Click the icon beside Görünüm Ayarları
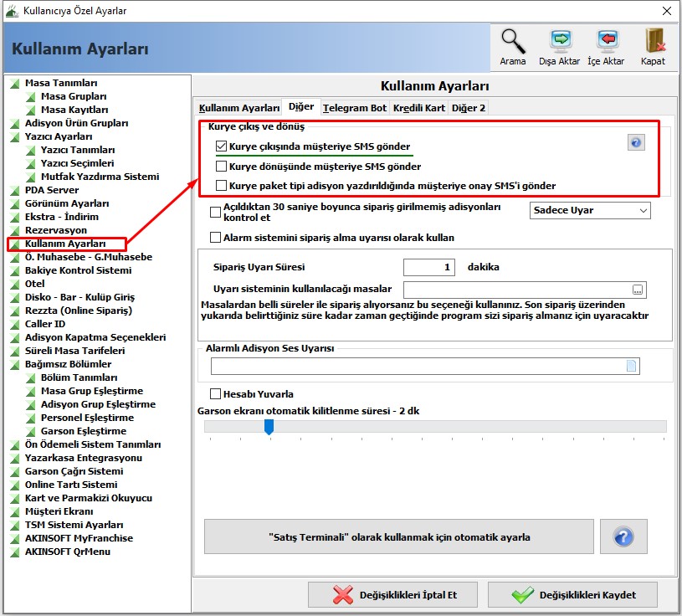Screen dimensions: 682x616 tap(15, 203)
